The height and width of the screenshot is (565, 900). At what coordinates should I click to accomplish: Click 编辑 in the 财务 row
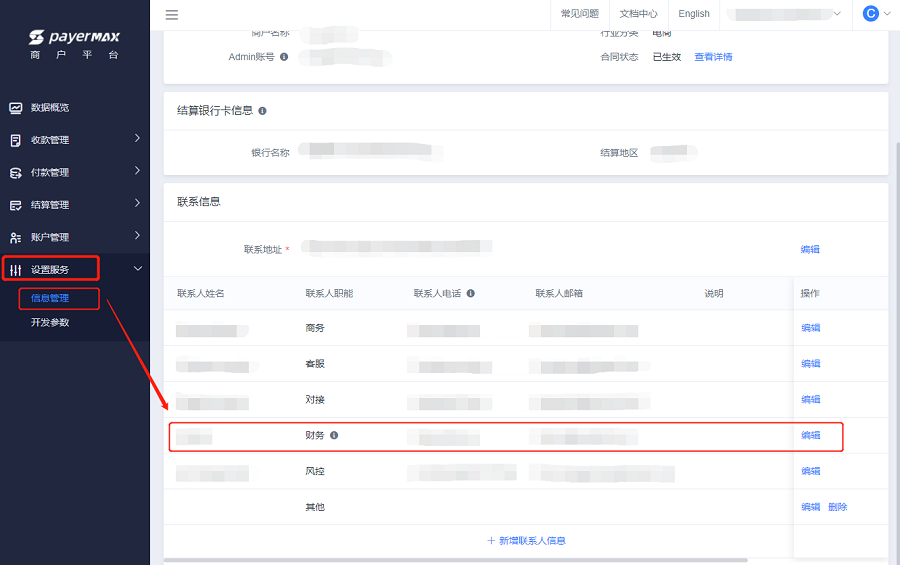811,435
